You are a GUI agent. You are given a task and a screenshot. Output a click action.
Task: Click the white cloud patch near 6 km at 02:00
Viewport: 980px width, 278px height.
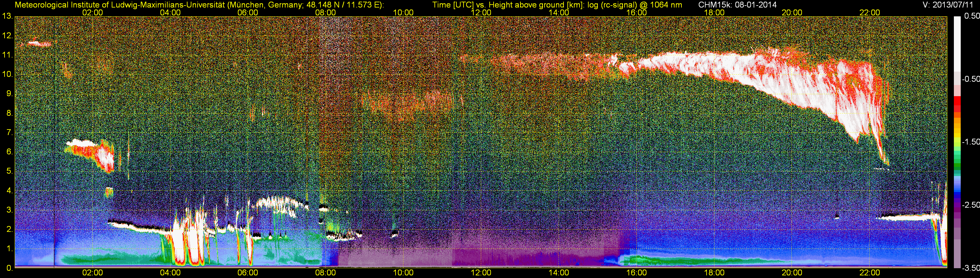tap(80, 143)
